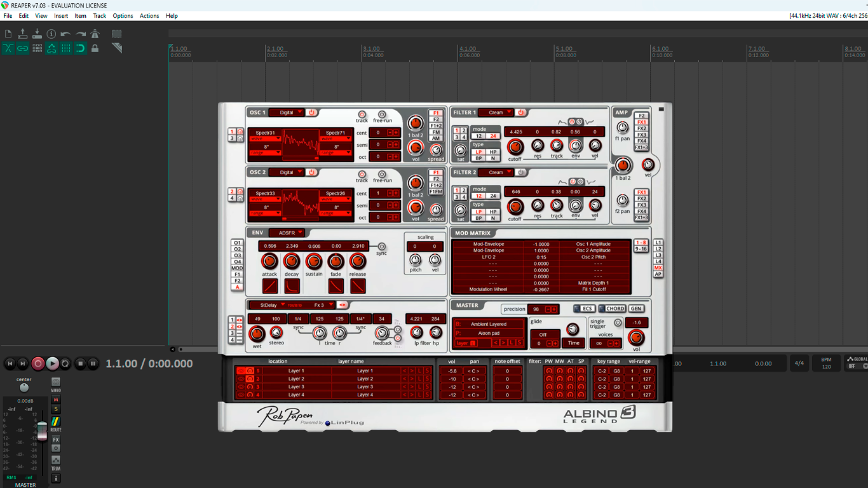Open ENV ADSFR type dropdown

(x=287, y=233)
